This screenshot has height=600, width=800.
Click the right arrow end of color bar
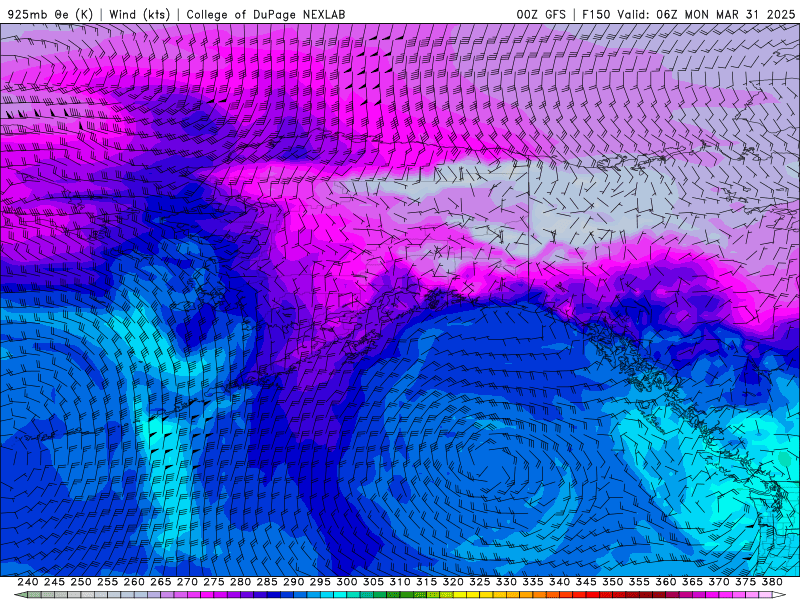tap(779, 595)
